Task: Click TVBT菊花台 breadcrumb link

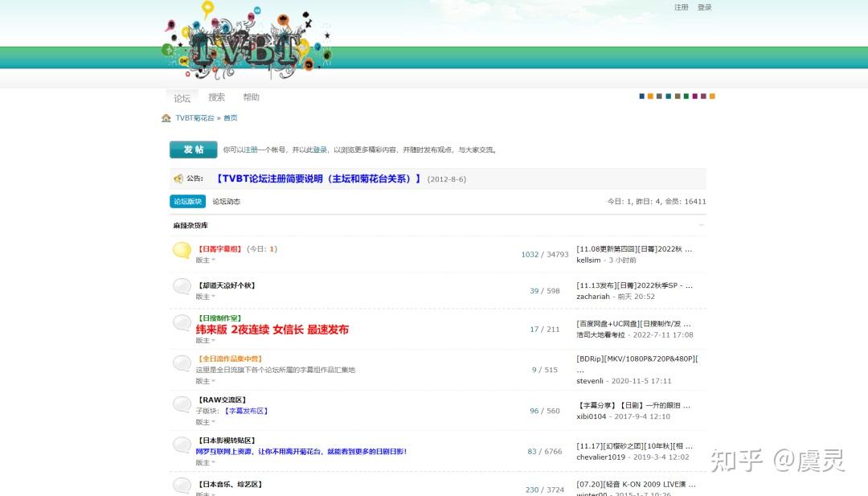Action: 194,118
